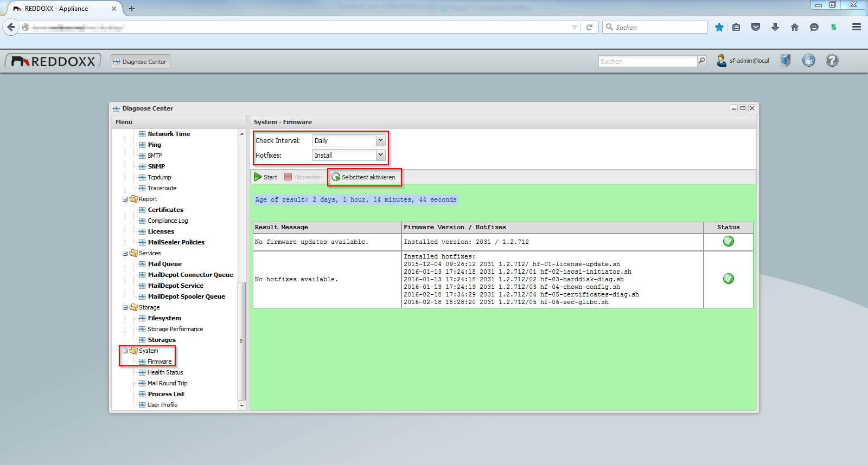Open help via question mark icon
The image size is (868, 465).
(x=832, y=61)
